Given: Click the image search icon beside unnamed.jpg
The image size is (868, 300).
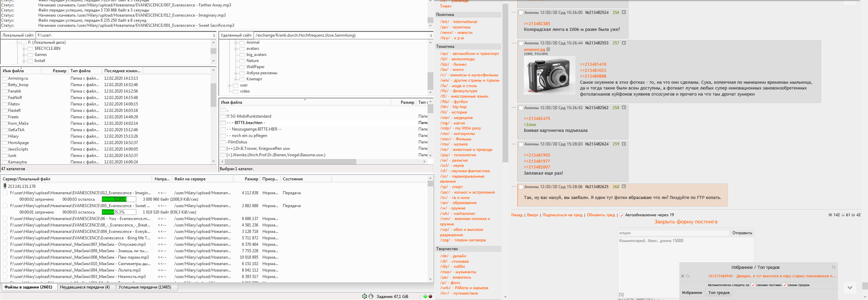Looking at the screenshot, I should (548, 49).
